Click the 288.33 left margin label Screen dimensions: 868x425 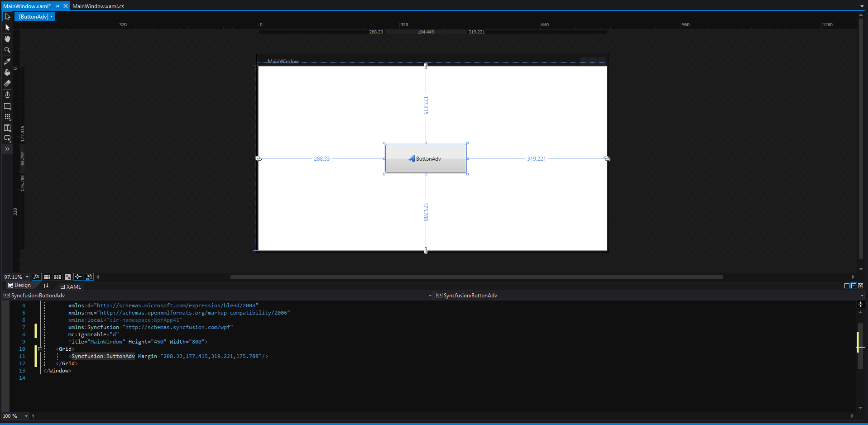click(322, 159)
